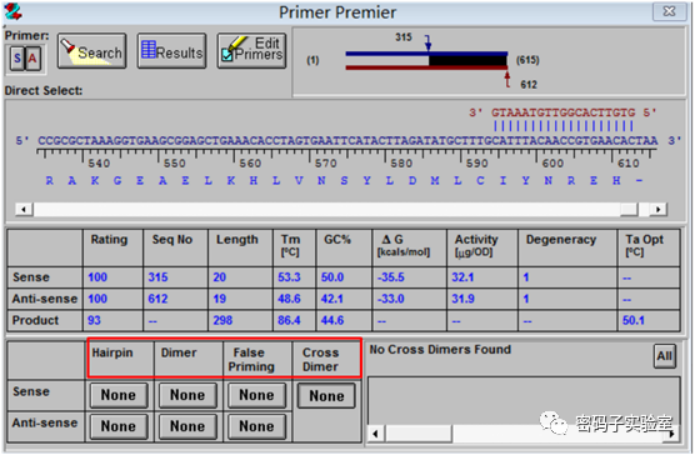Image resolution: width=695 pixels, height=455 pixels.
Task: Click the Anti-sense ΔG value -33.0
Action: [391, 299]
